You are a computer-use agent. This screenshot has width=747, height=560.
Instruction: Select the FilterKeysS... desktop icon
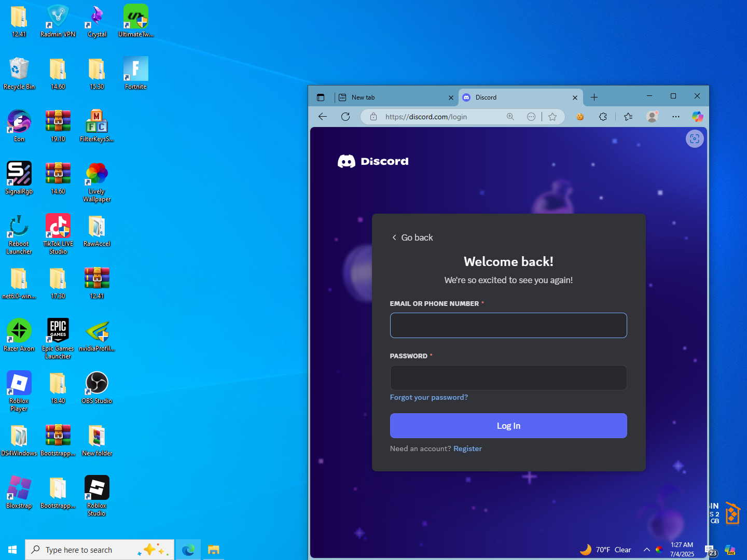(x=97, y=126)
